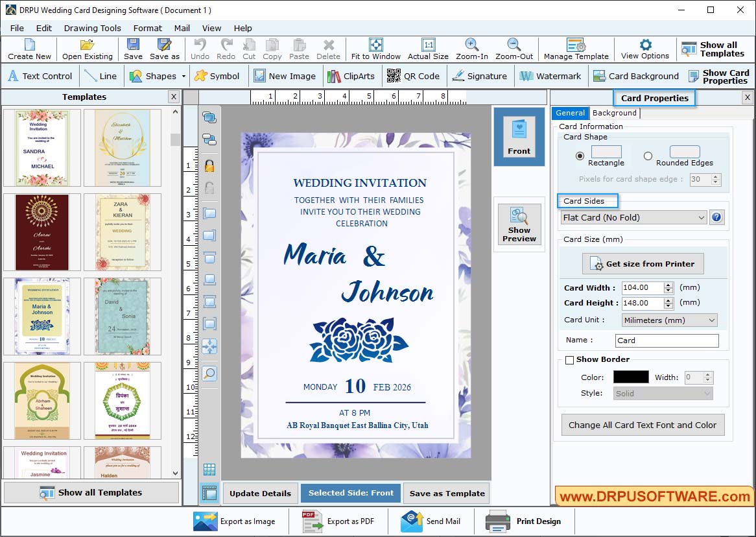Open the Symbol tool

click(x=218, y=76)
